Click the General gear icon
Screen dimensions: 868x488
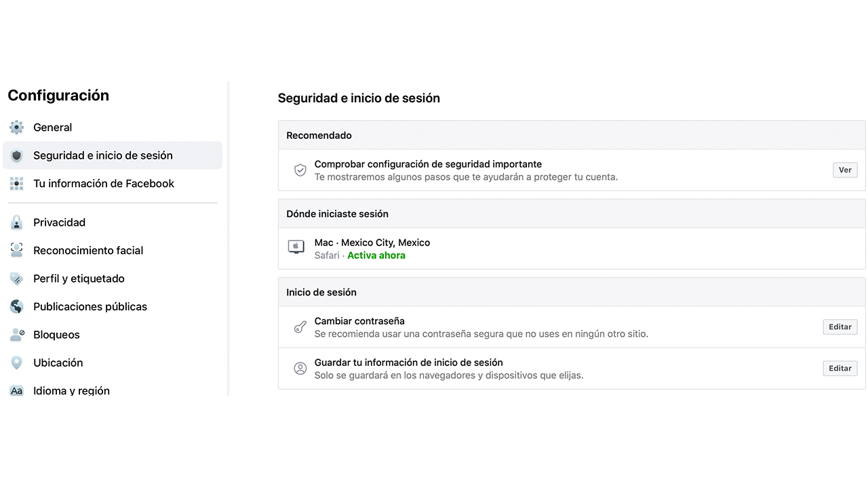pos(16,127)
